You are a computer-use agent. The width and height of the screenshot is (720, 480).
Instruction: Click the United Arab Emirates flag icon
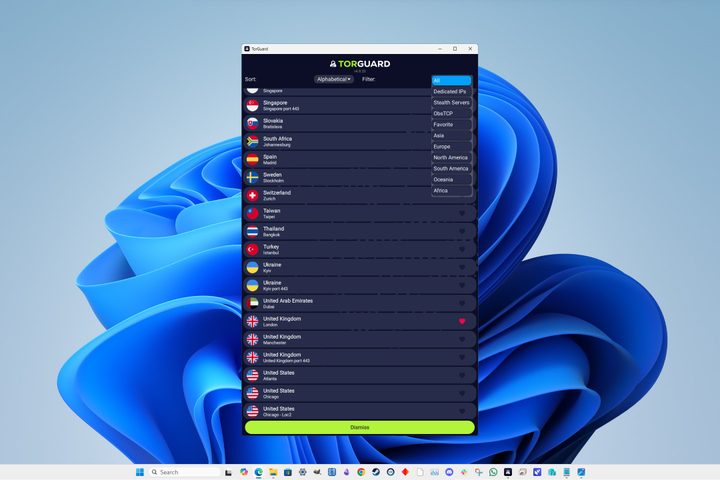pyautogui.click(x=252, y=303)
